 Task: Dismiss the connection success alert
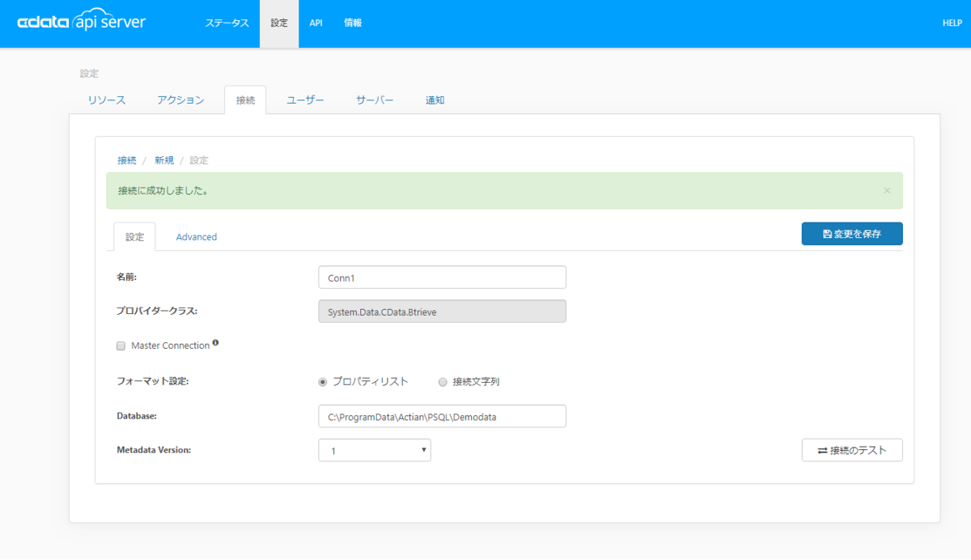[x=887, y=191]
